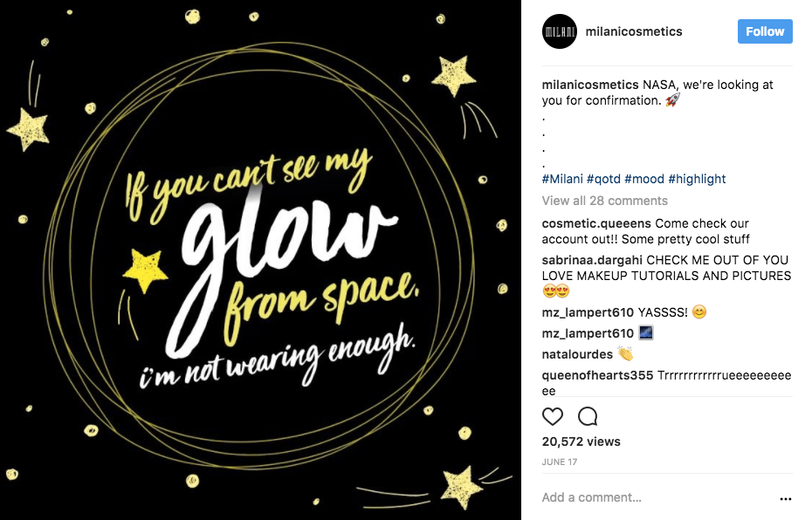The image size is (812, 520).
Task: Click the heart like icon
Action: 553,416
